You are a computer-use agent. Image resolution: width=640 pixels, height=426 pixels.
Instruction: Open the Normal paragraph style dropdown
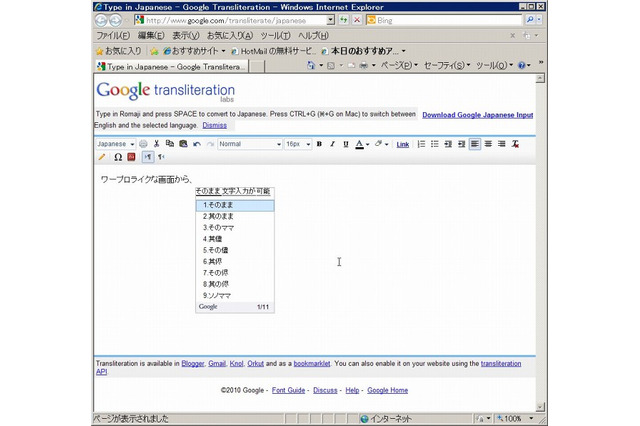(250, 144)
